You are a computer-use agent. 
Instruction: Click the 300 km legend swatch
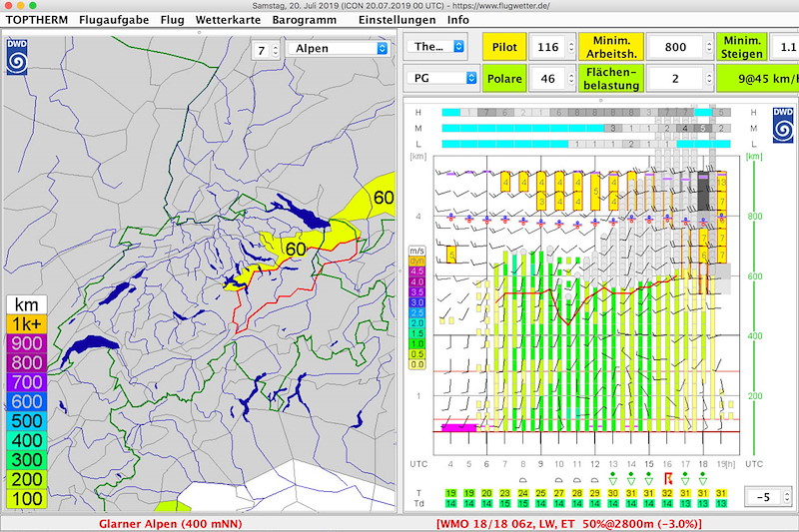(x=27, y=460)
